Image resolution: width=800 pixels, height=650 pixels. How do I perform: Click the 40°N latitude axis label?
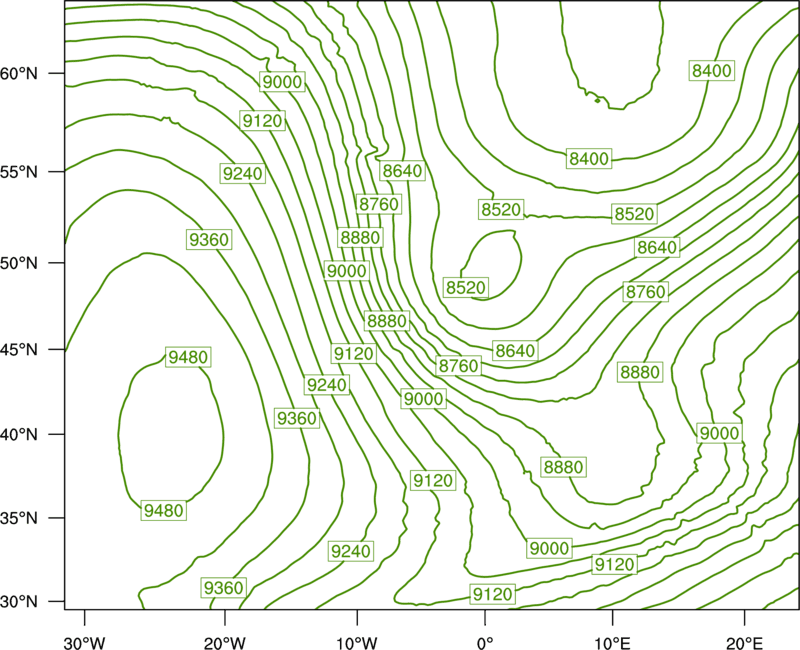click(x=19, y=435)
